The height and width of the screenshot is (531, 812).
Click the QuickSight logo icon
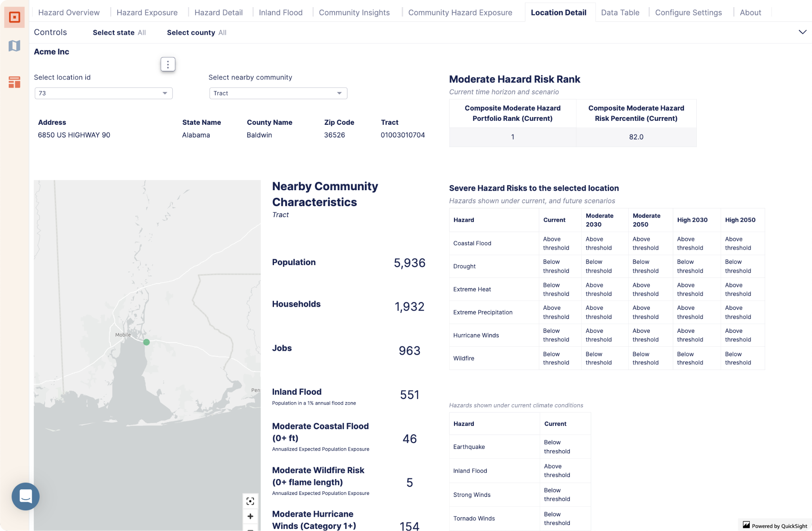coord(746,525)
